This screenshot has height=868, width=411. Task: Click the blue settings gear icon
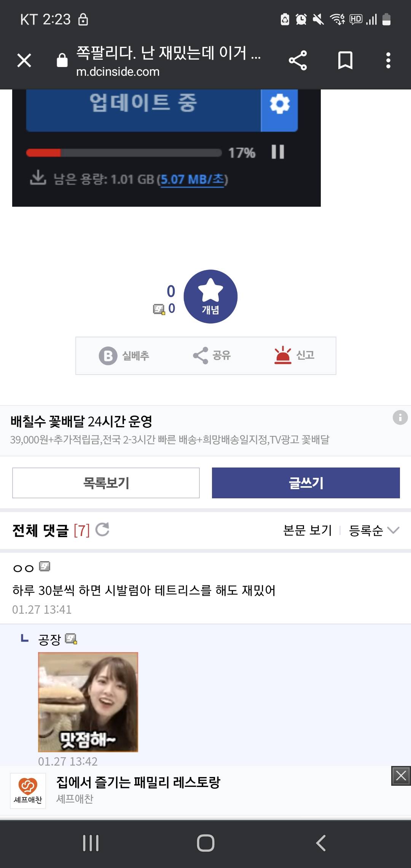280,104
